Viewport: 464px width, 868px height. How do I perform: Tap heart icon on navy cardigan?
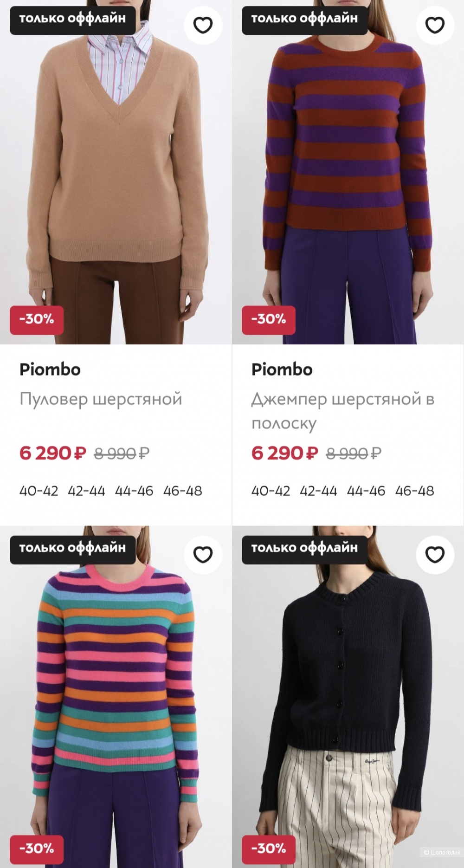[x=435, y=555]
